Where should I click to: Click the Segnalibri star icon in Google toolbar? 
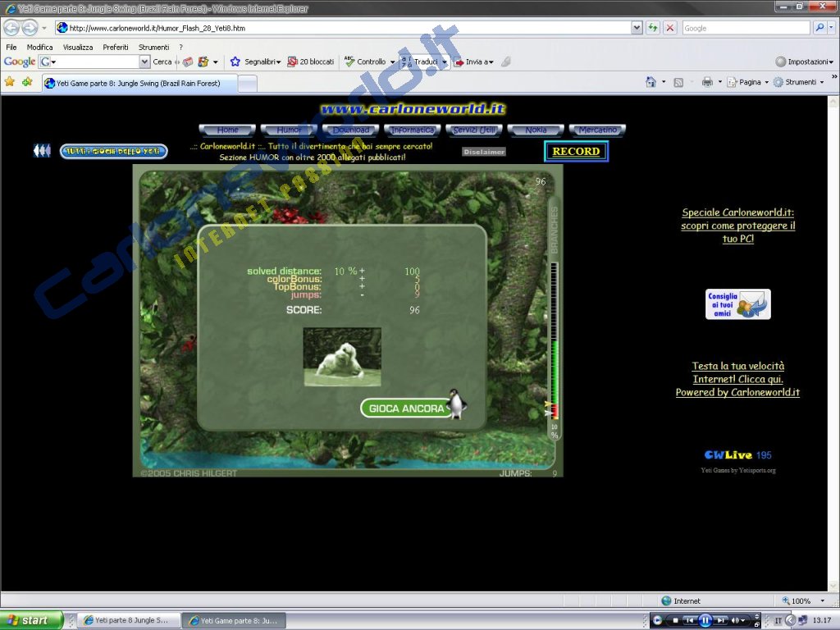(x=235, y=62)
